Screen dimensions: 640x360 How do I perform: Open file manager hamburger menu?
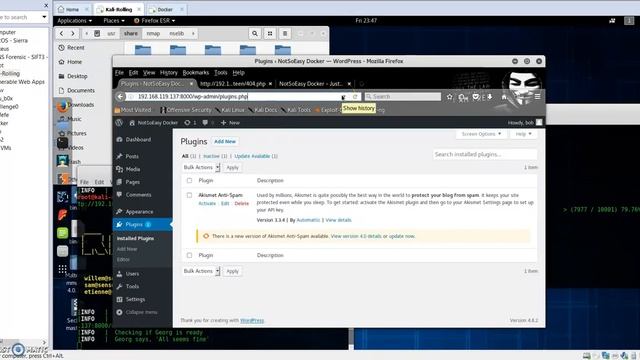[x=285, y=33]
